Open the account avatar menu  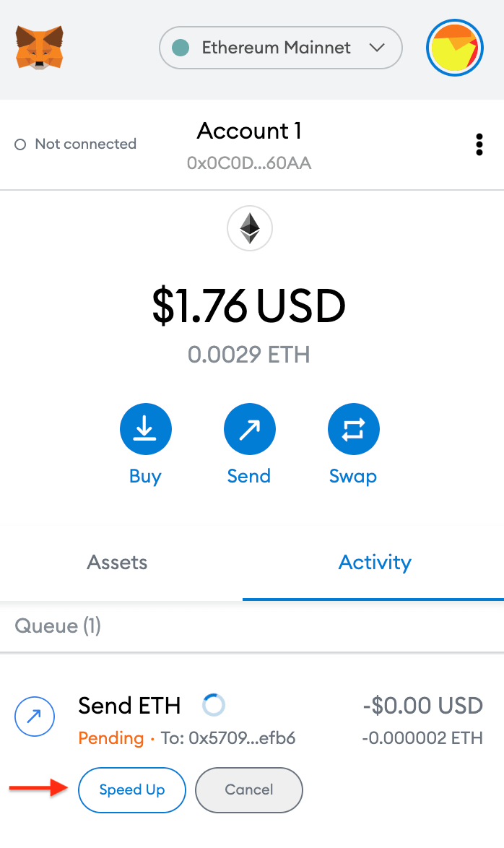455,48
